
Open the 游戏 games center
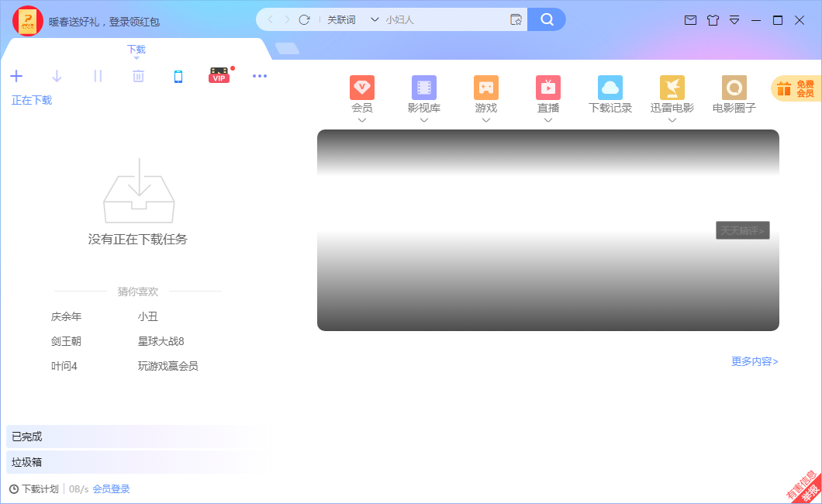click(x=485, y=95)
